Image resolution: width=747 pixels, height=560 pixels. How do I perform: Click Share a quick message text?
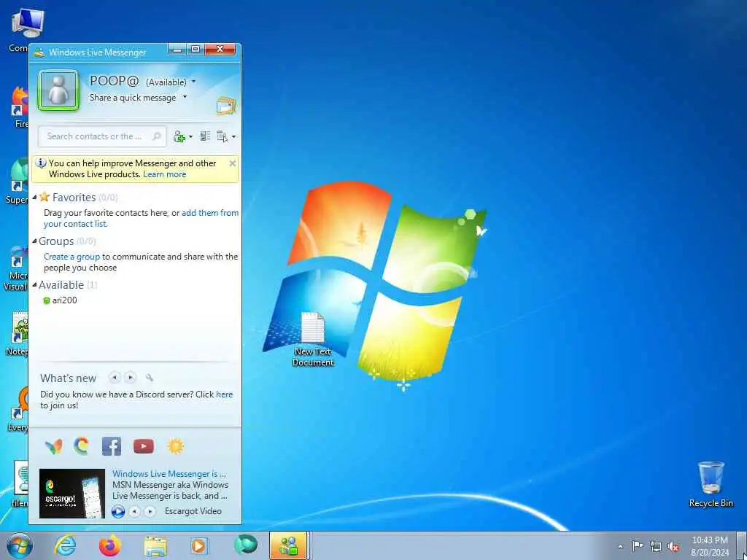pyautogui.click(x=133, y=98)
